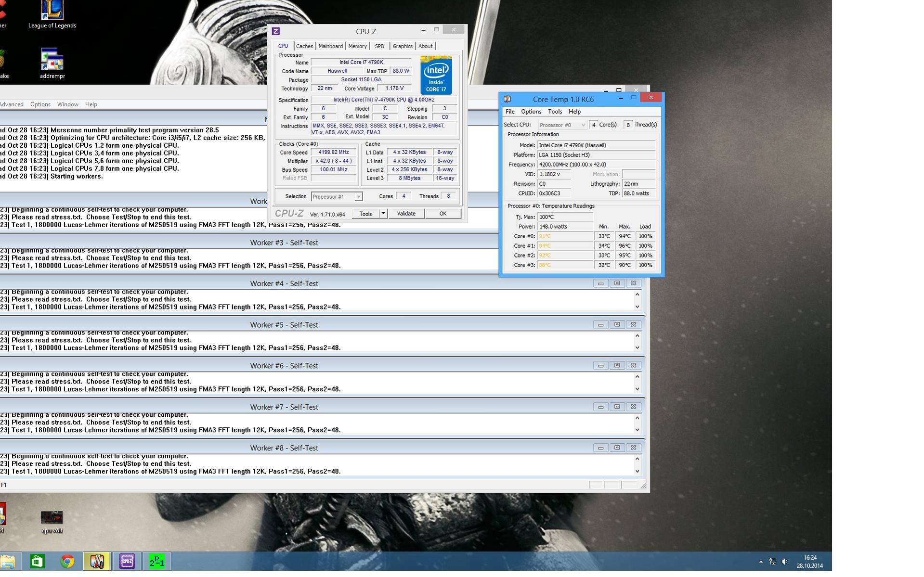Open Windows Store from the taskbar
Viewport: 924px width, 577px height.
click(37, 561)
